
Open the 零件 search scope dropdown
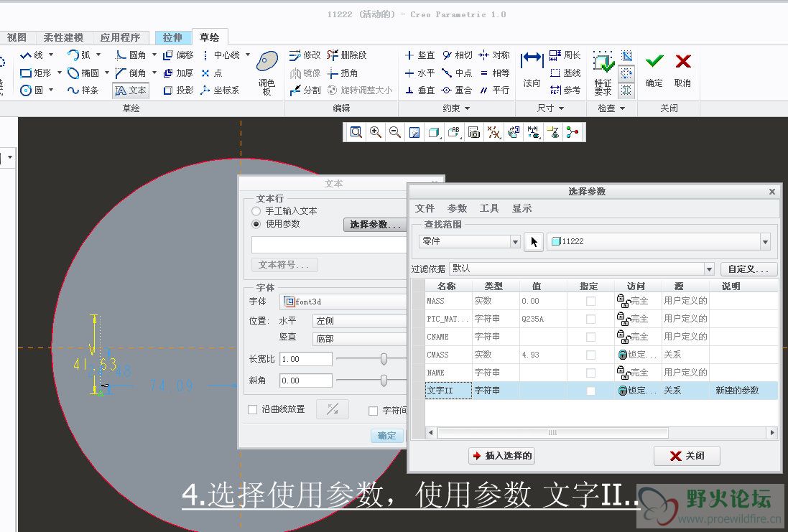point(515,242)
